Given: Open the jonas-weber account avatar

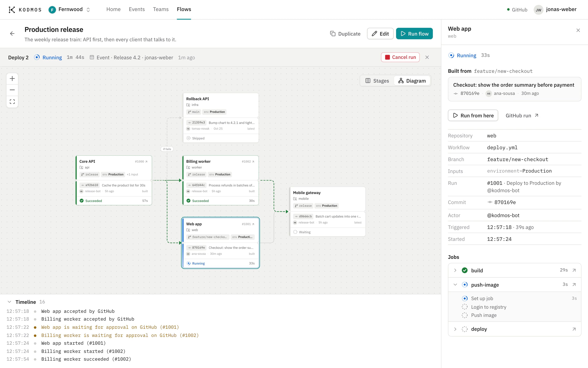Looking at the screenshot, I should tap(538, 10).
